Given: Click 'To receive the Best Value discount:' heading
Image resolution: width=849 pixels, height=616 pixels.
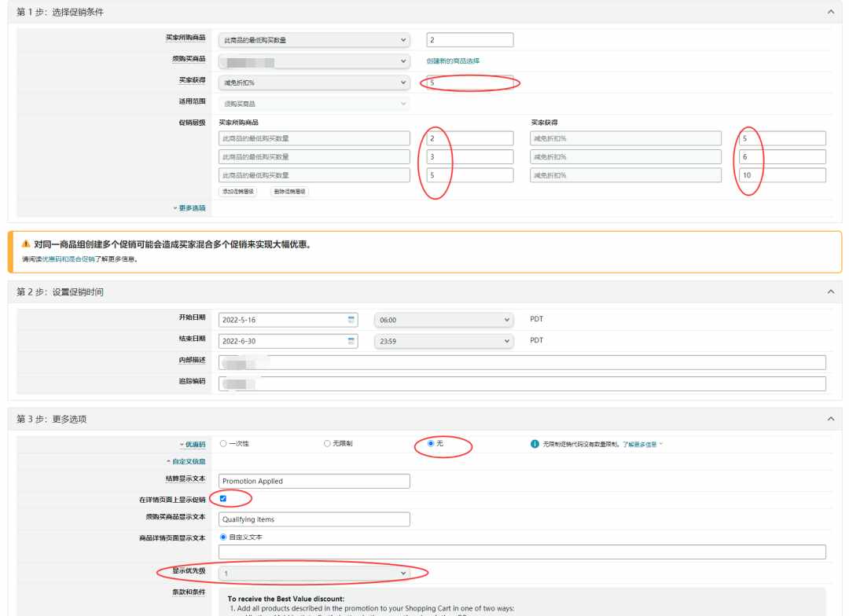Looking at the screenshot, I should click(x=286, y=599).
